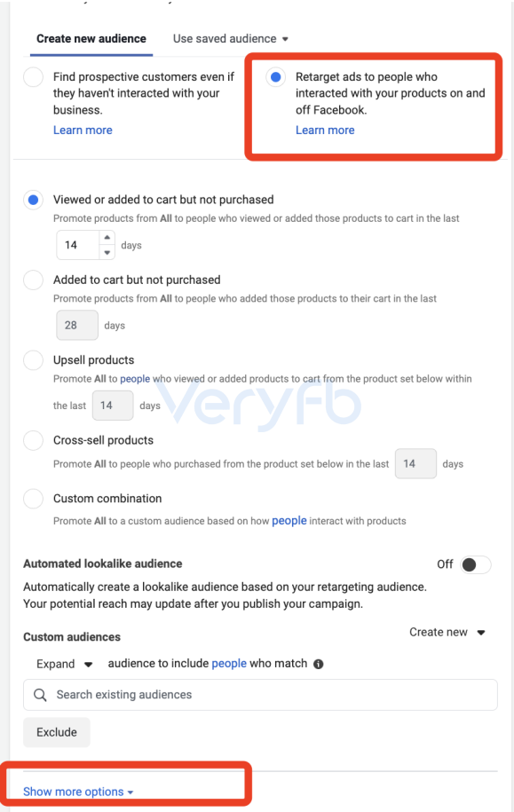Expand 'Show more options'

point(78,792)
